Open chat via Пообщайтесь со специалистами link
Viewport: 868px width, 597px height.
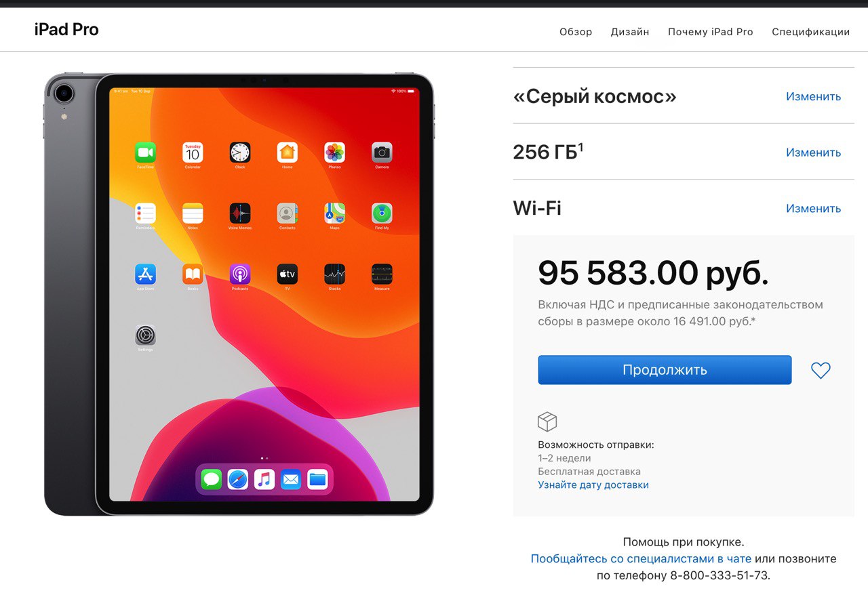(x=641, y=559)
